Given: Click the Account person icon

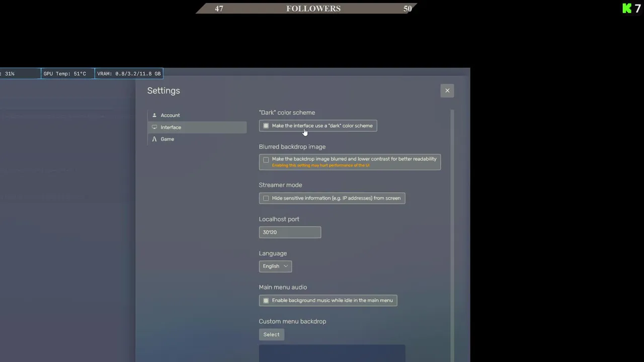Looking at the screenshot, I should click(154, 115).
